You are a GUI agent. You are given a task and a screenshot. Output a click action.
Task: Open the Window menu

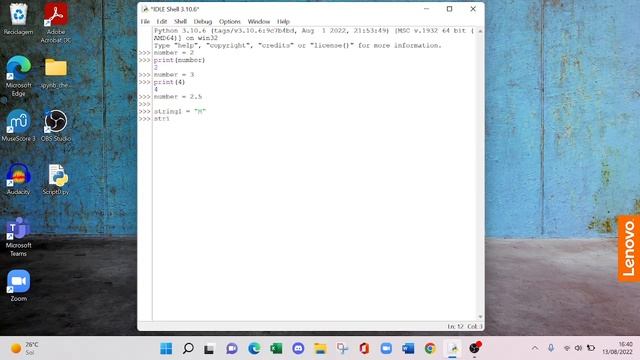coord(259,21)
